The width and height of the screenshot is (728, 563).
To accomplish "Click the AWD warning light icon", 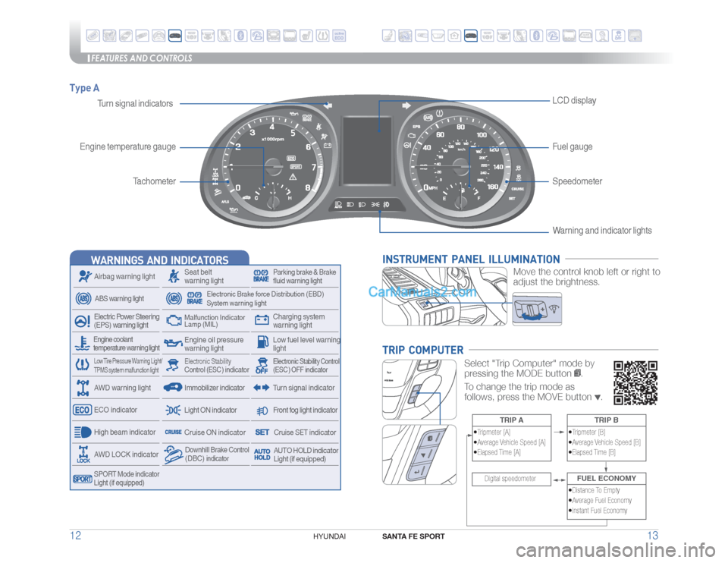I will click(x=83, y=388).
